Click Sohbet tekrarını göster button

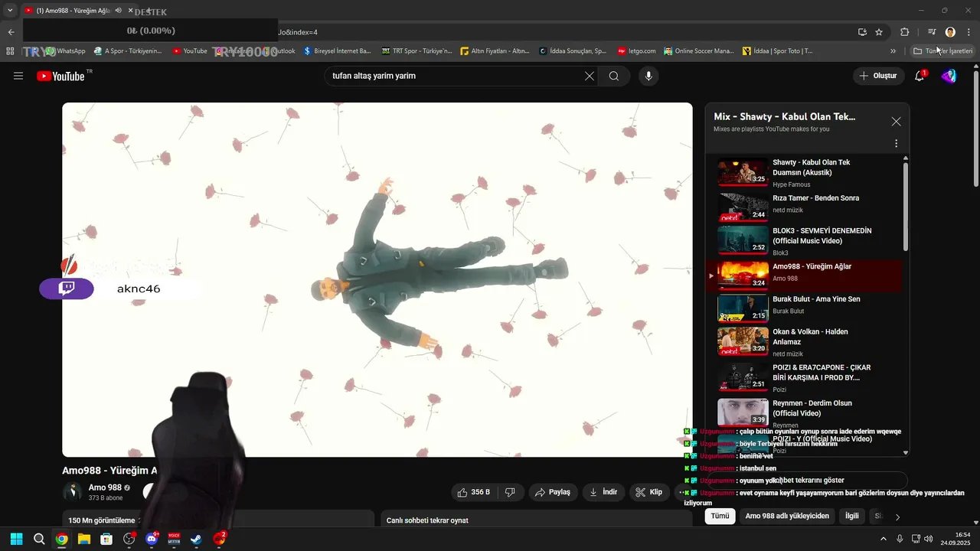(808, 481)
